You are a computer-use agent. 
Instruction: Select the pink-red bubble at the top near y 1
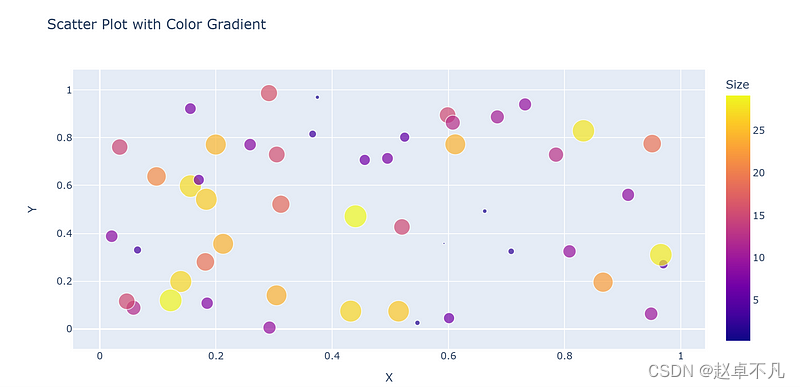[x=269, y=93]
